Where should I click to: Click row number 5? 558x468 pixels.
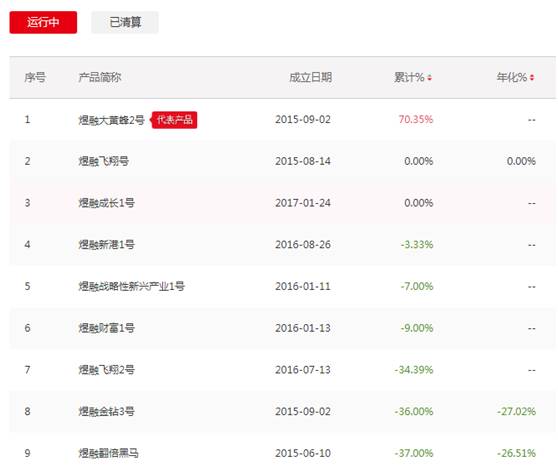(x=27, y=286)
